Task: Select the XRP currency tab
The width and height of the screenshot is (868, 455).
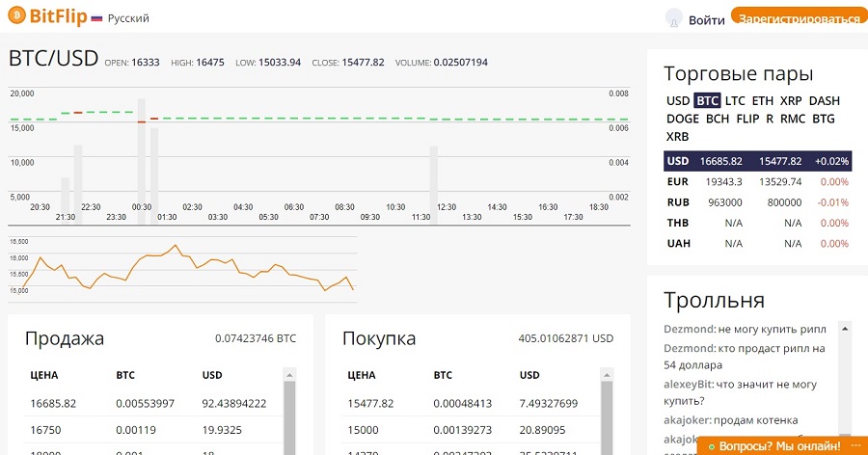Action: pyautogui.click(x=791, y=101)
